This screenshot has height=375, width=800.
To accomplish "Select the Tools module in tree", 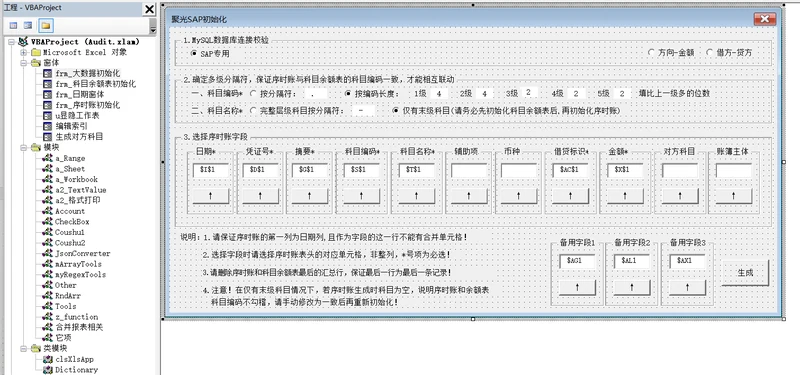I will [x=66, y=306].
